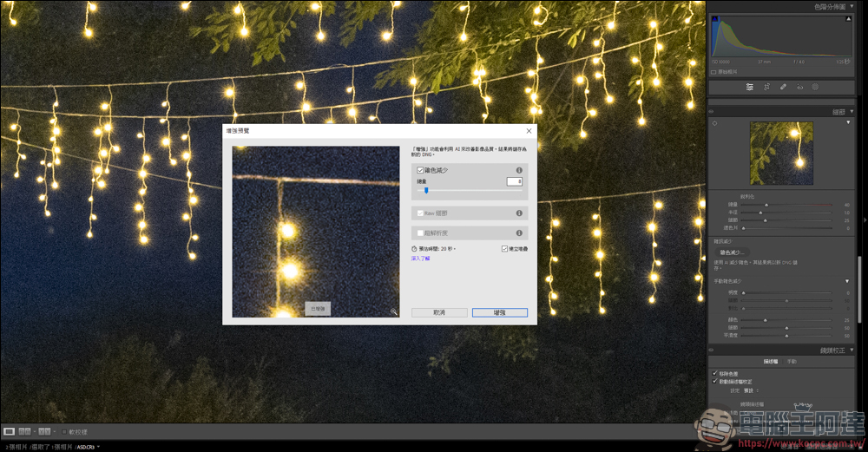Image resolution: width=868 pixels, height=452 pixels.
Task: Enable 超解析度 checkbox
Action: [420, 233]
